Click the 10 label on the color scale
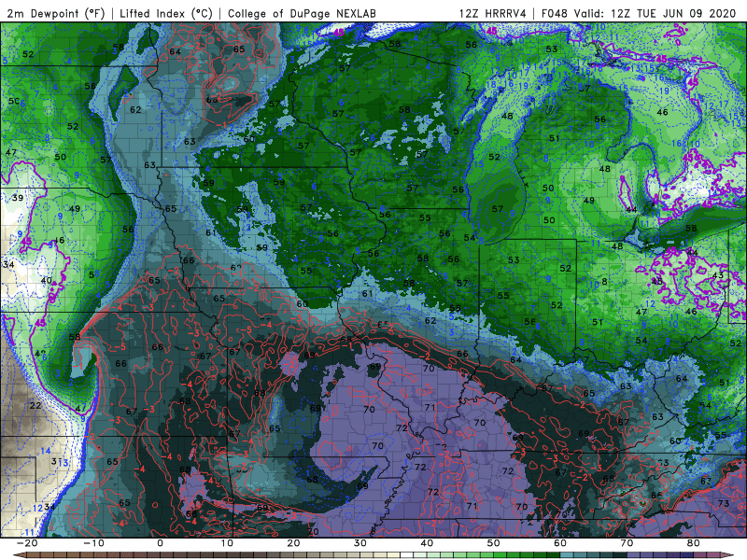 click(227, 543)
